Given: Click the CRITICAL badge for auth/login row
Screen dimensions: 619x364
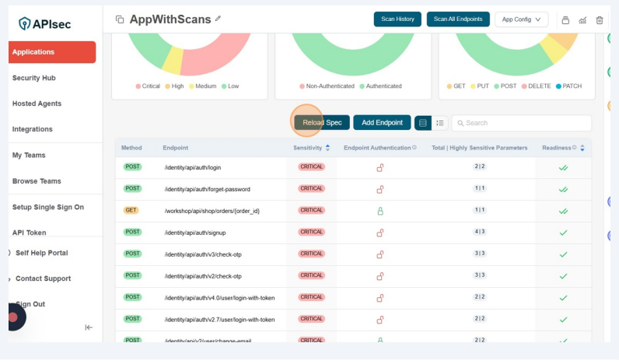Looking at the screenshot, I should (x=312, y=167).
